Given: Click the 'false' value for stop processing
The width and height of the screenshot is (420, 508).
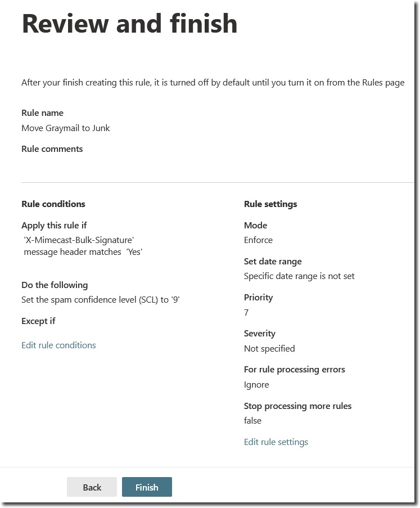Looking at the screenshot, I should [252, 421].
